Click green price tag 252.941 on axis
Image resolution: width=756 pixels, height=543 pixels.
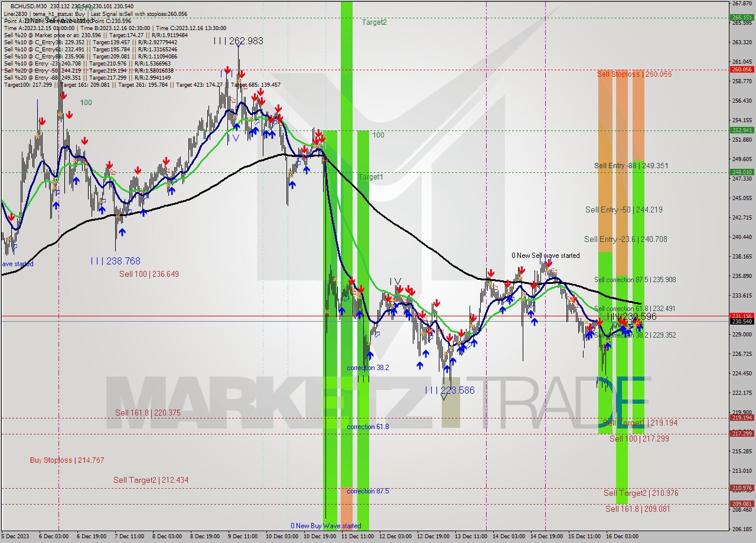(742, 130)
